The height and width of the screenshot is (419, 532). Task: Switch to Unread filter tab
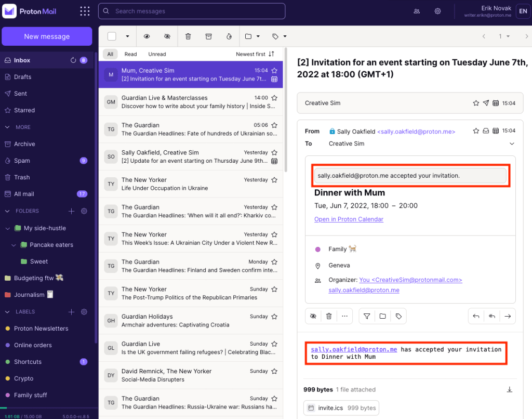pos(157,54)
